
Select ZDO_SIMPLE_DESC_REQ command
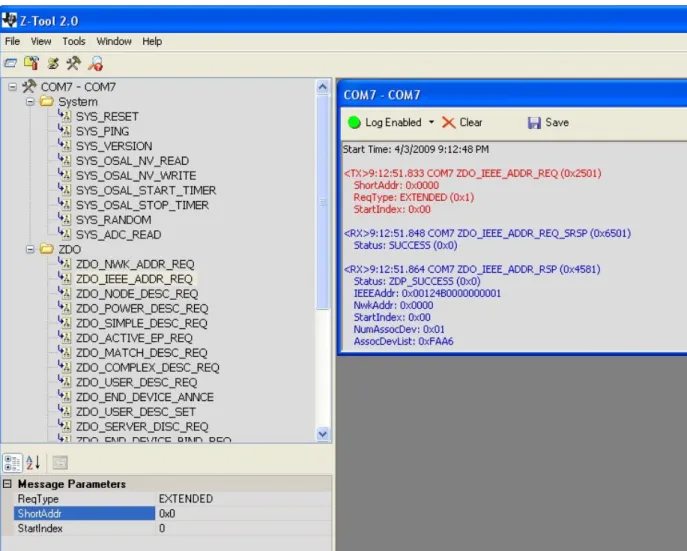click(142, 323)
